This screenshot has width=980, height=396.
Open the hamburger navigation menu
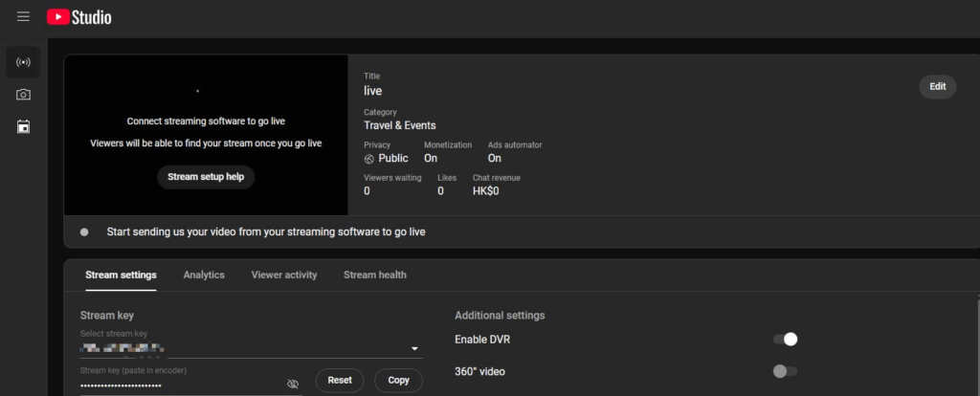[x=23, y=17]
